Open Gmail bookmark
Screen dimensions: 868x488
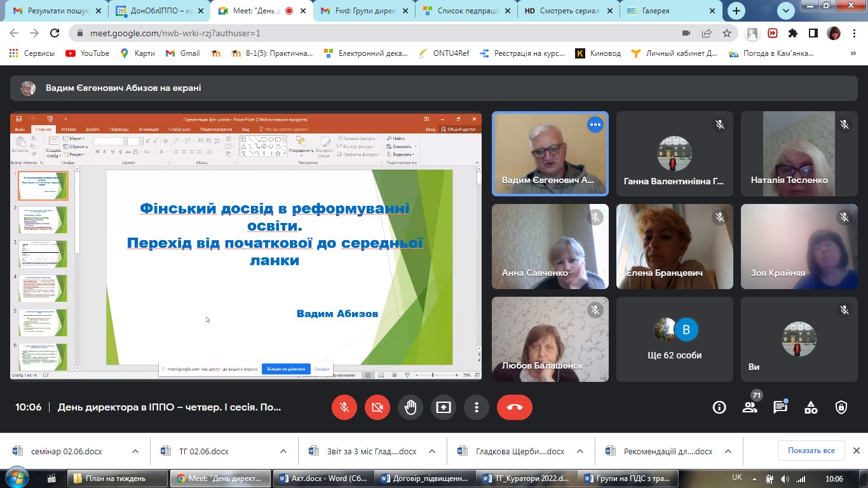pyautogui.click(x=183, y=53)
